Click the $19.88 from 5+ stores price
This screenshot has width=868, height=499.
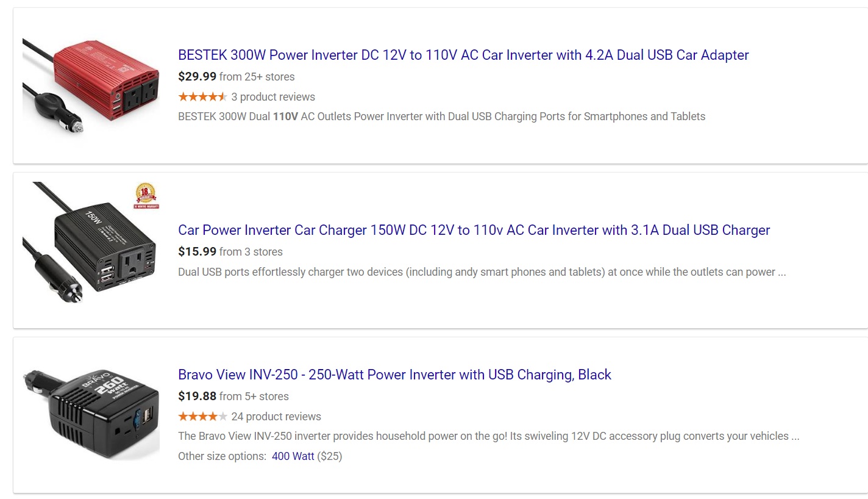(233, 397)
